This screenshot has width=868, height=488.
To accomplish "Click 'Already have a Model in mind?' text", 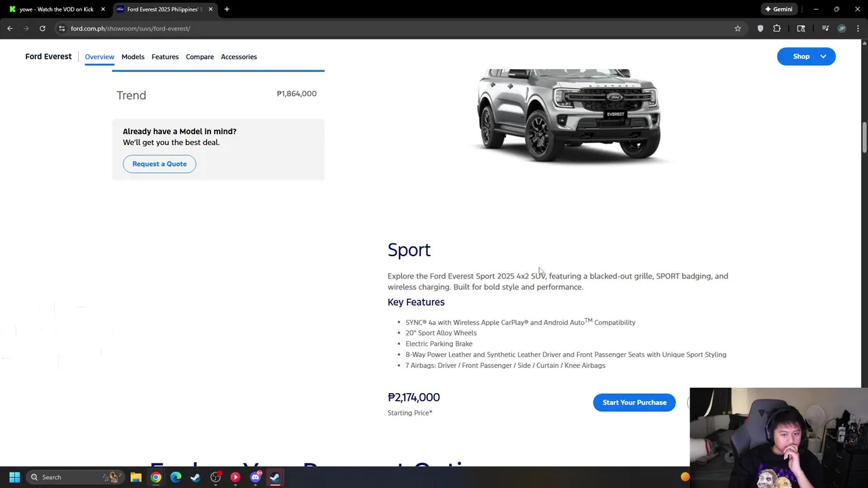I will [180, 131].
